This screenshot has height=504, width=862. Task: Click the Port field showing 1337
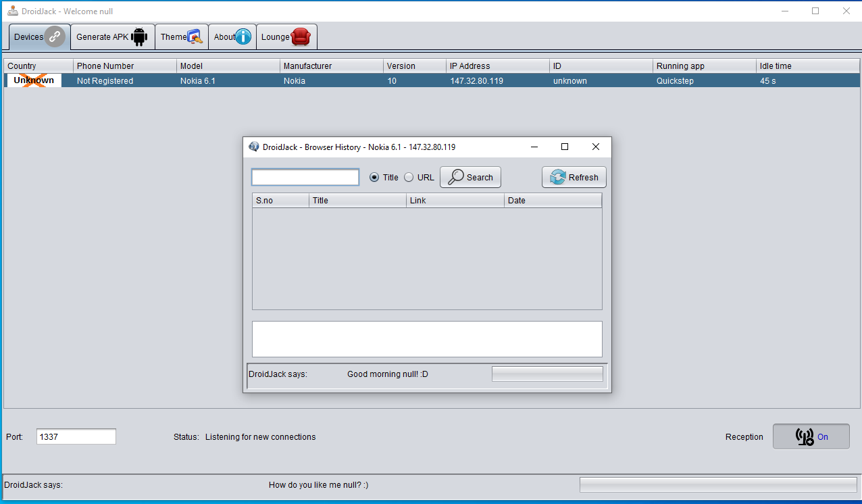pyautogui.click(x=76, y=436)
